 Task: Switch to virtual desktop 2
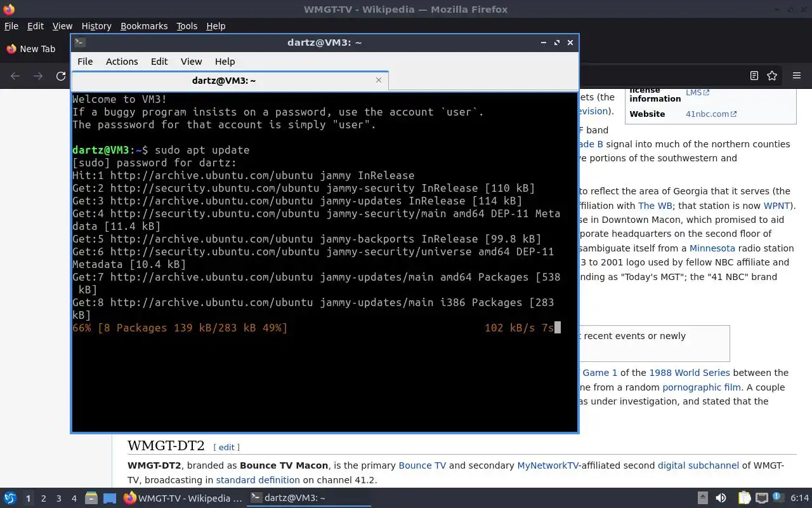pos(43,498)
